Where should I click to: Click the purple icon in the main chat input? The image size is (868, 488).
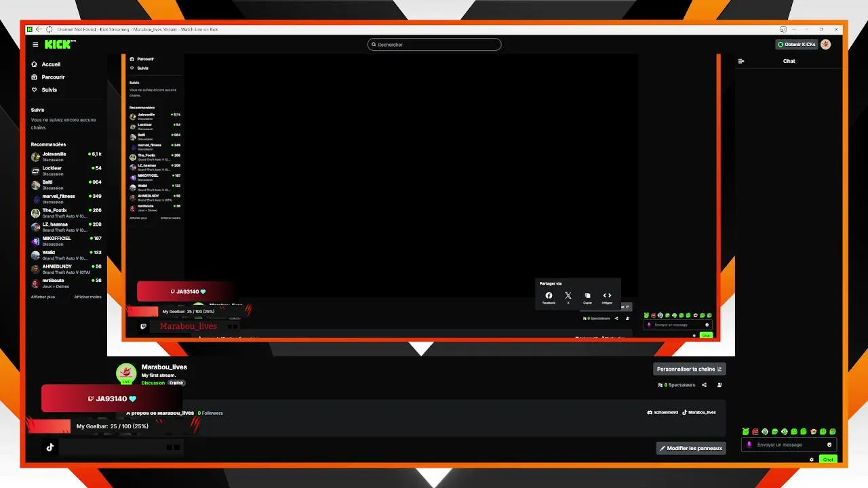pos(749,445)
